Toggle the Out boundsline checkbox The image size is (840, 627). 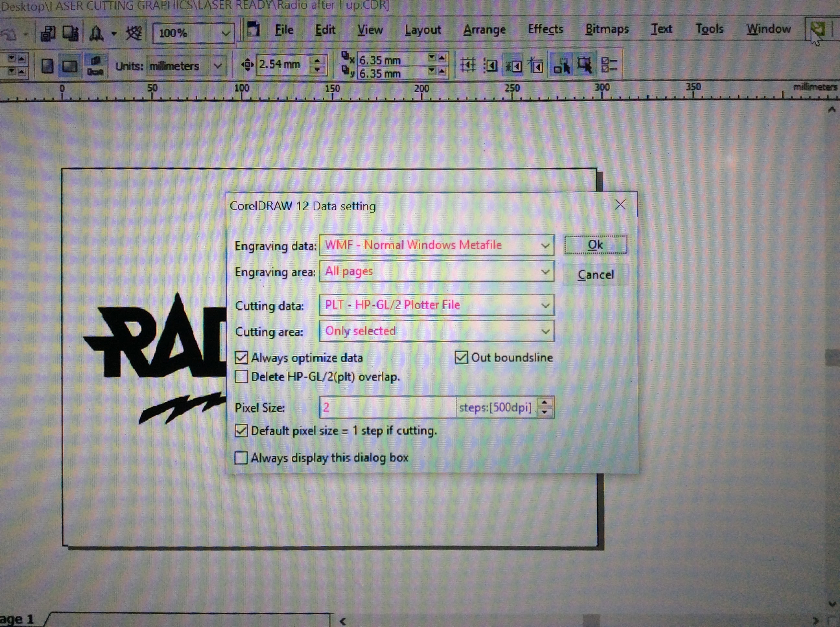[x=461, y=357]
